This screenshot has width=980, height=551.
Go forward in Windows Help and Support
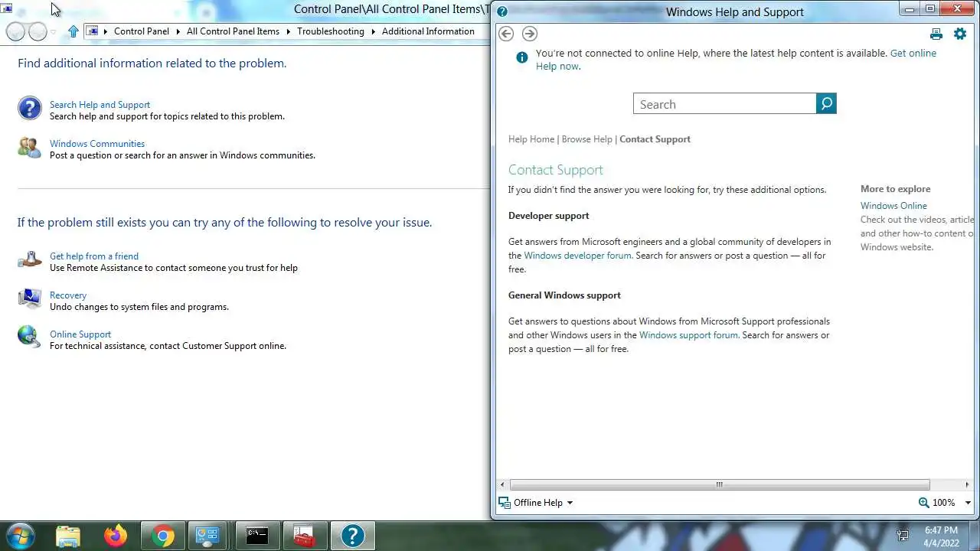[x=529, y=34]
